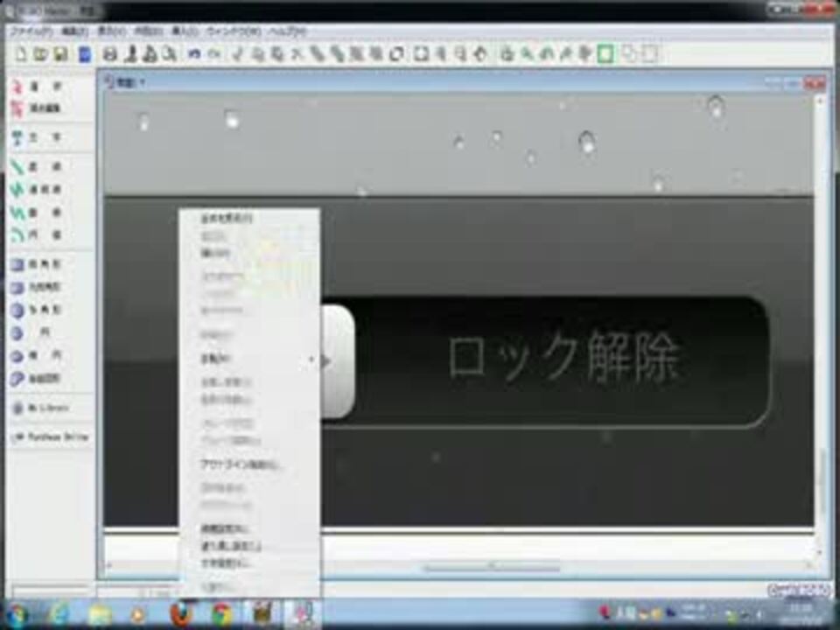
Task: Open the 編集(E) menu
Action: point(75,31)
